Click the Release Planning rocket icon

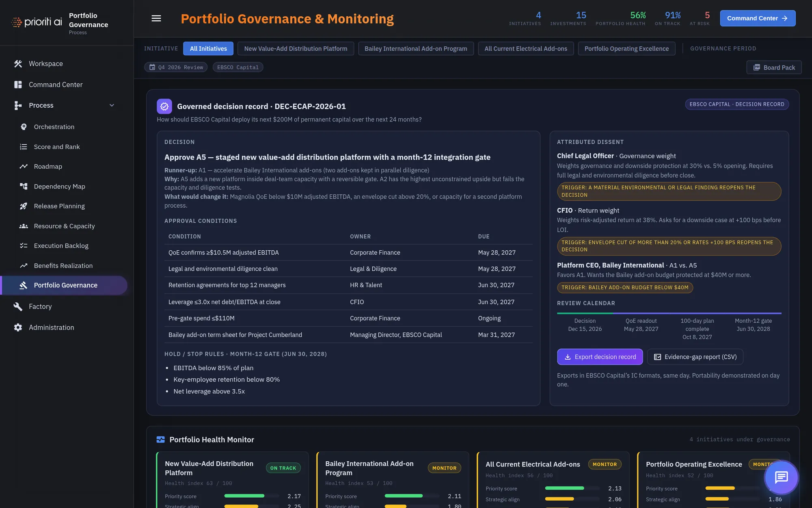pyautogui.click(x=24, y=206)
